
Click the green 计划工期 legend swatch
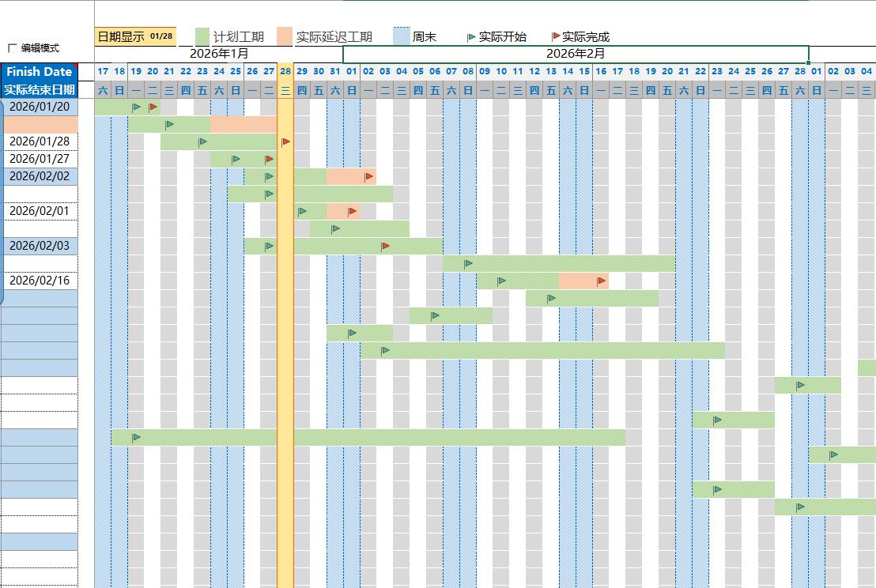[x=202, y=36]
